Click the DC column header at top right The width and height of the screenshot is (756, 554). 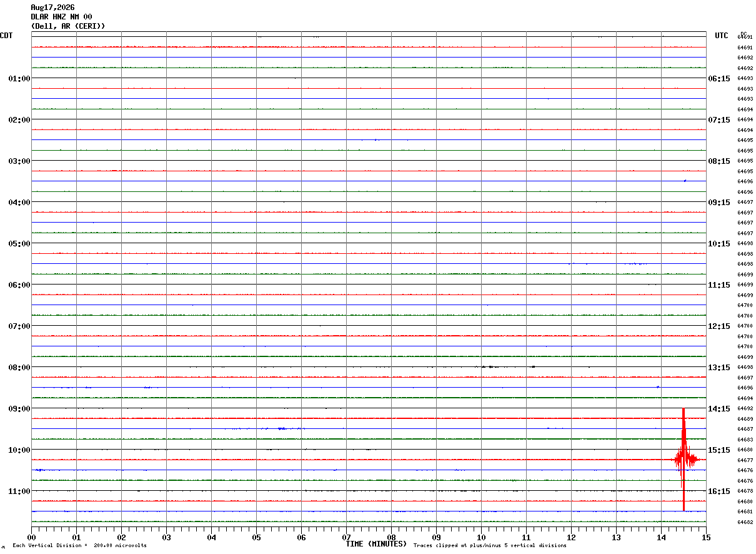pyautogui.click(x=744, y=33)
